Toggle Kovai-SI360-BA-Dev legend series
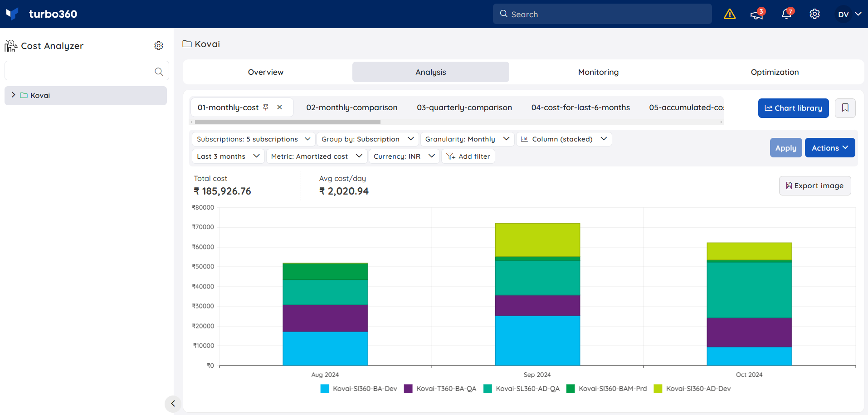The width and height of the screenshot is (868, 415). tap(359, 389)
